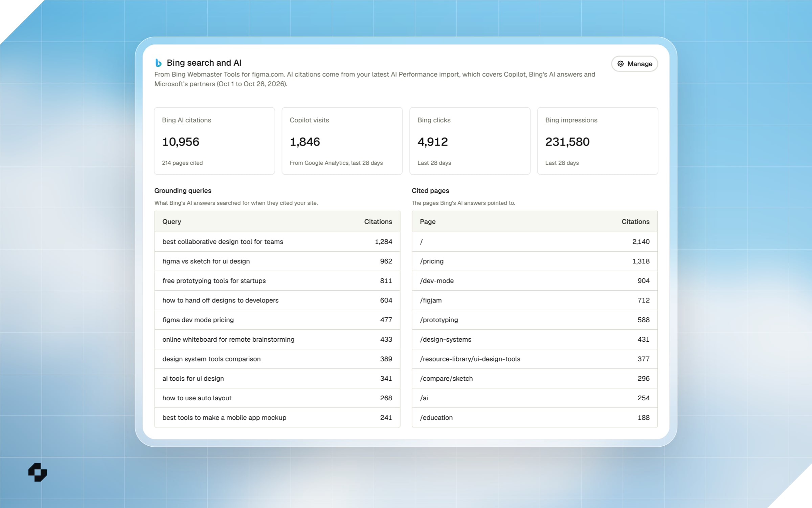
Task: Click the Bing logo icon
Action: (158, 63)
